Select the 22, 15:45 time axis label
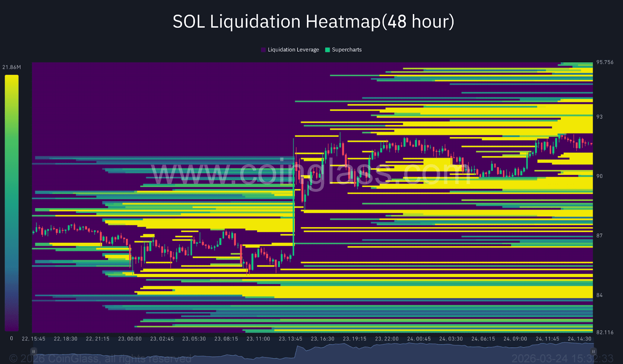 pos(33,339)
